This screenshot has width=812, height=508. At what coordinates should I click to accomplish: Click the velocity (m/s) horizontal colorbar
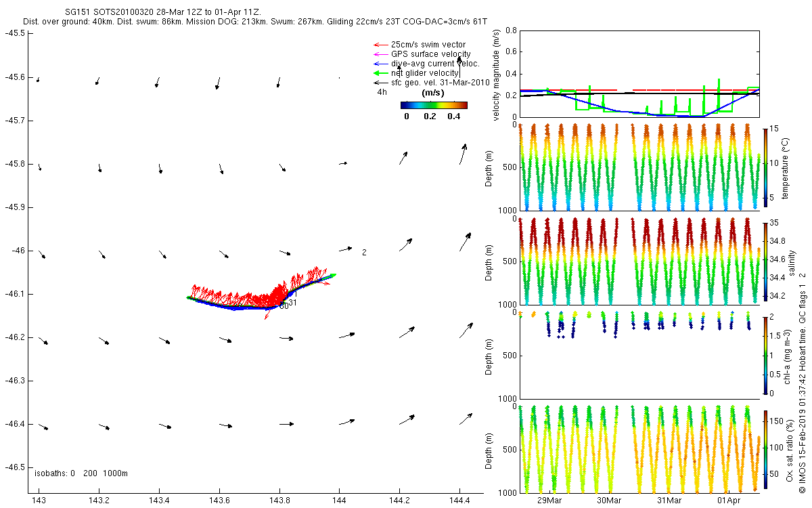pyautogui.click(x=434, y=105)
